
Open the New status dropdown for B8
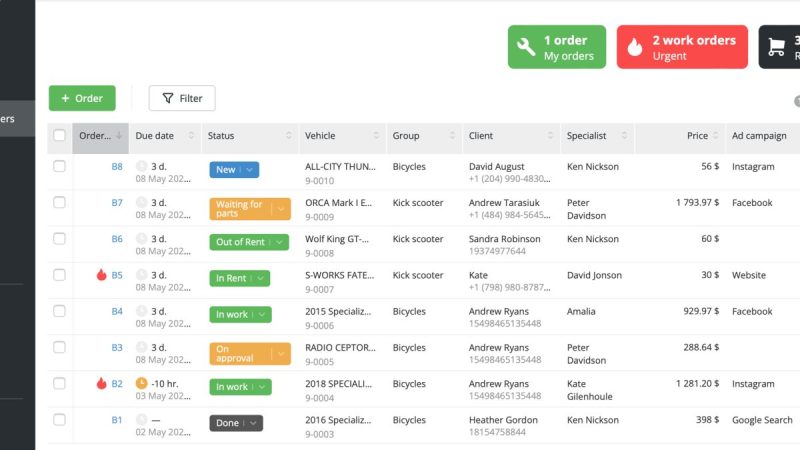[234, 170]
